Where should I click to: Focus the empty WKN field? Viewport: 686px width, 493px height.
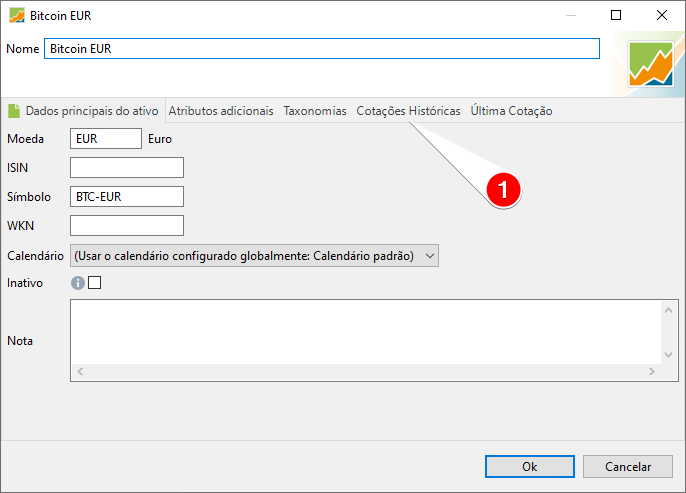click(127, 225)
